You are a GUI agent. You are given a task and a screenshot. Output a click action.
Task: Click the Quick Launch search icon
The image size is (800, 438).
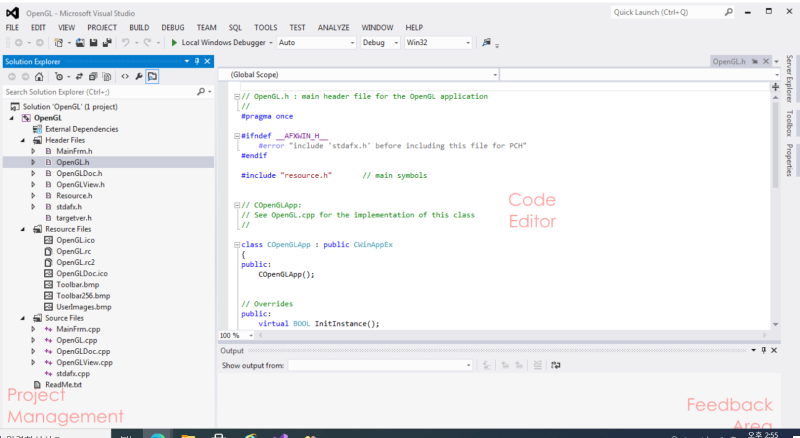[729, 12]
